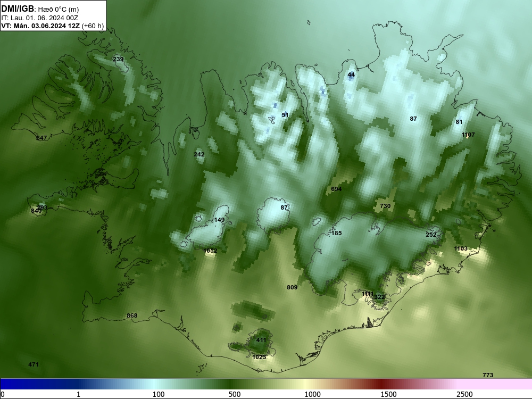Screen dimensions: 532x399
Task: Click the 500 label on the color scale
Action: pos(235,394)
